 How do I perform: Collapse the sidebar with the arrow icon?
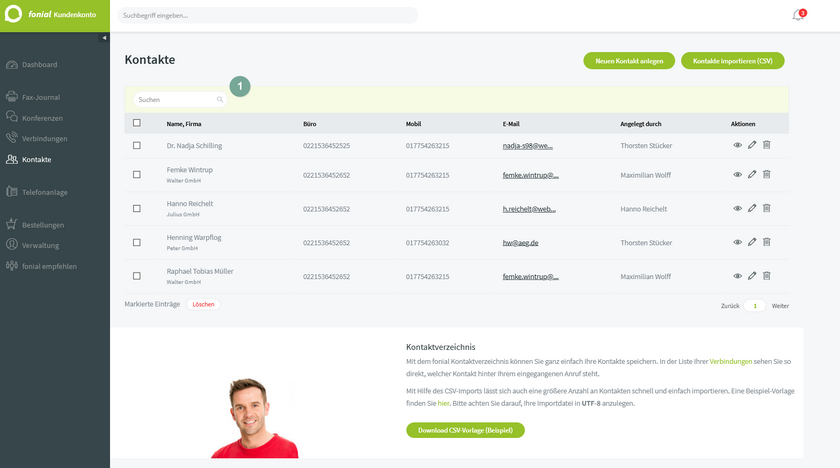point(104,38)
